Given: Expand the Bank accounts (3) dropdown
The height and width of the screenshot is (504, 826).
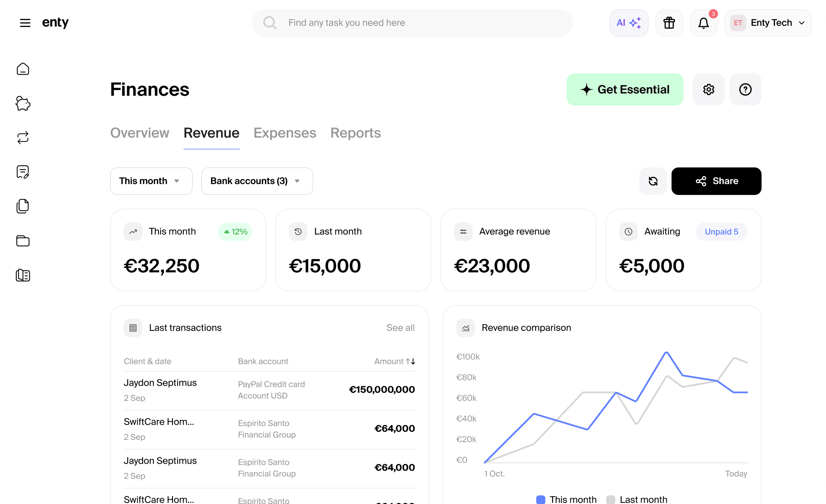Looking at the screenshot, I should (x=257, y=181).
